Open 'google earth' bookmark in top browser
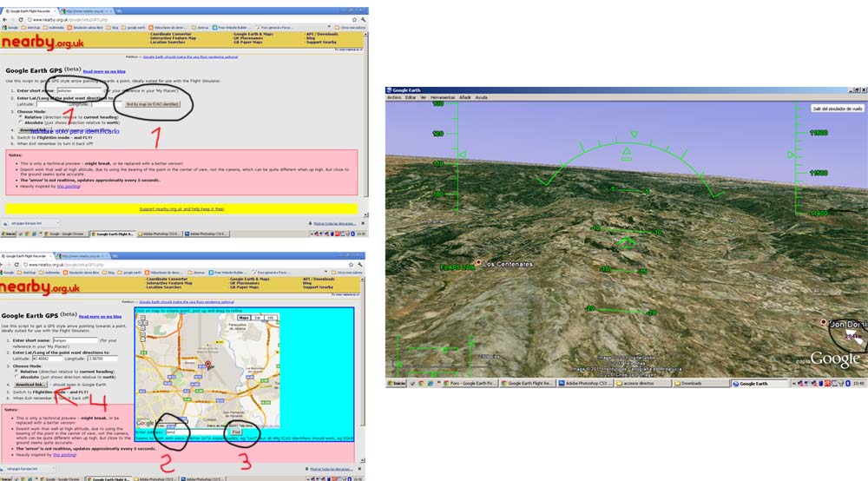The width and height of the screenshot is (868, 481). pyautogui.click(x=134, y=27)
